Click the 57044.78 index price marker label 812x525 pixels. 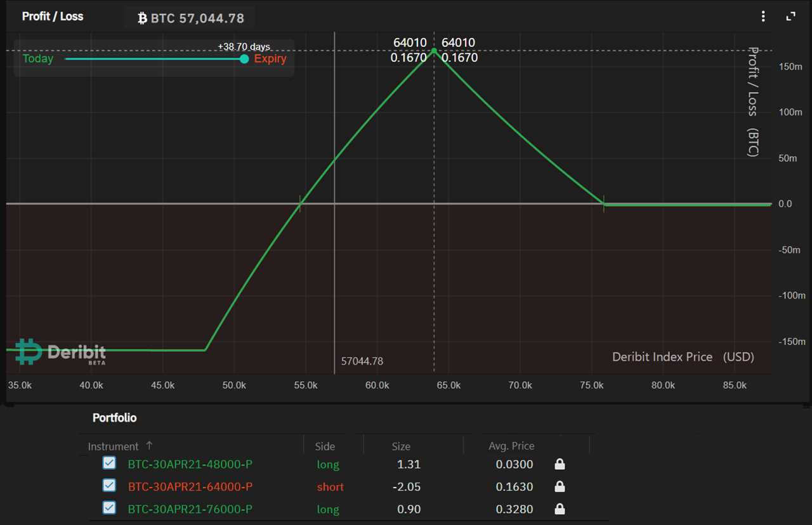point(362,361)
